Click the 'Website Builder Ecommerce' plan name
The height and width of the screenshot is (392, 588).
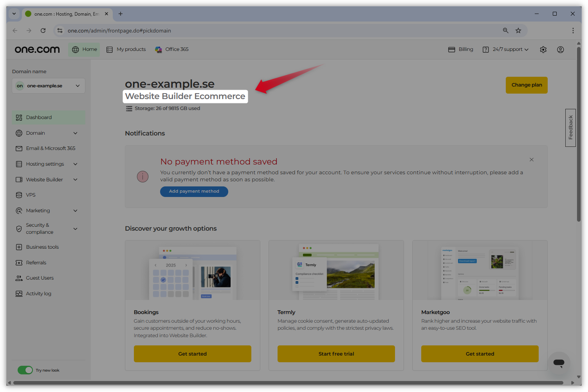[185, 96]
